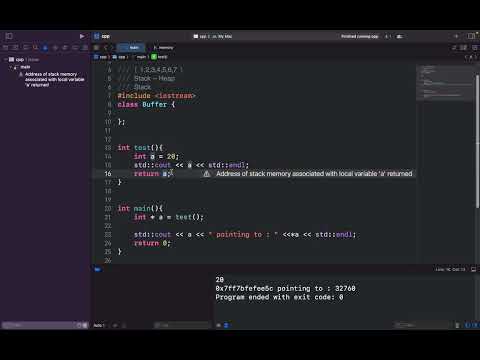The width and height of the screenshot is (480, 360).
Task: Click line number 16 in gutter
Action: (x=108, y=174)
